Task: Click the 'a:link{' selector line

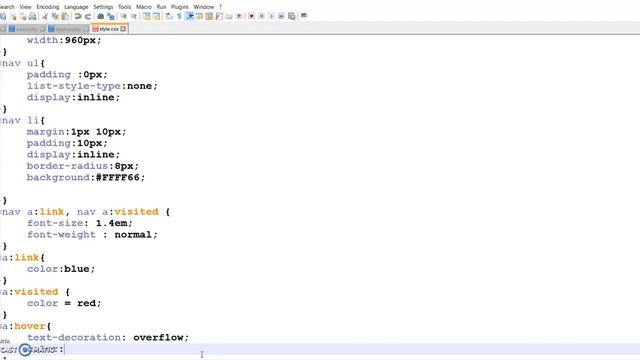Action: 23,258
